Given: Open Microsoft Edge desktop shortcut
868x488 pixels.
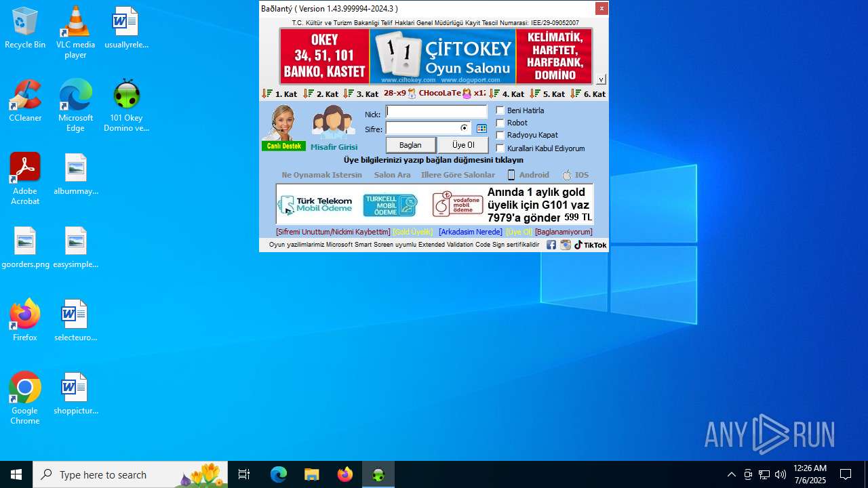Looking at the screenshot, I should click(x=75, y=105).
